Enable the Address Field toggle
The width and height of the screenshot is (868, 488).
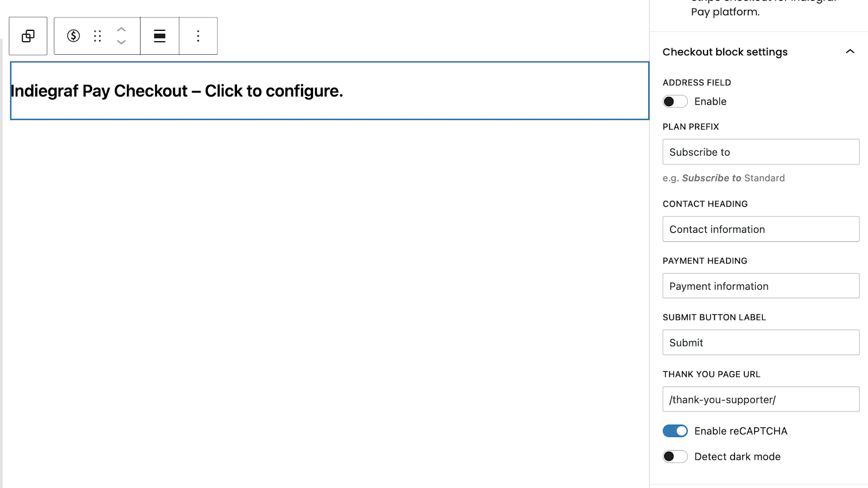(x=675, y=102)
